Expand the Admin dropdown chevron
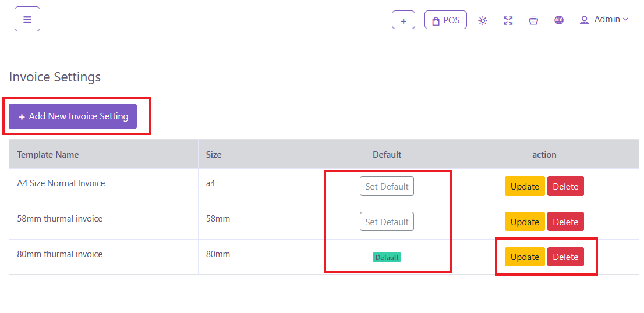This screenshot has width=644, height=313. [626, 19]
